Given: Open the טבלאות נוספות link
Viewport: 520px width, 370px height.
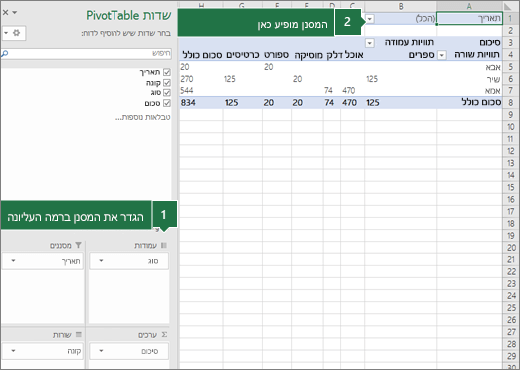Looking at the screenshot, I should [x=143, y=117].
